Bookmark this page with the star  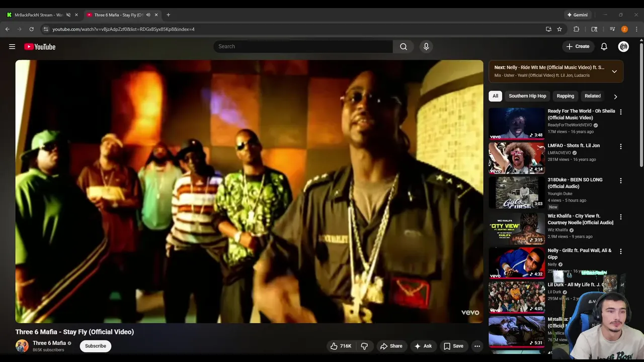[559, 29]
